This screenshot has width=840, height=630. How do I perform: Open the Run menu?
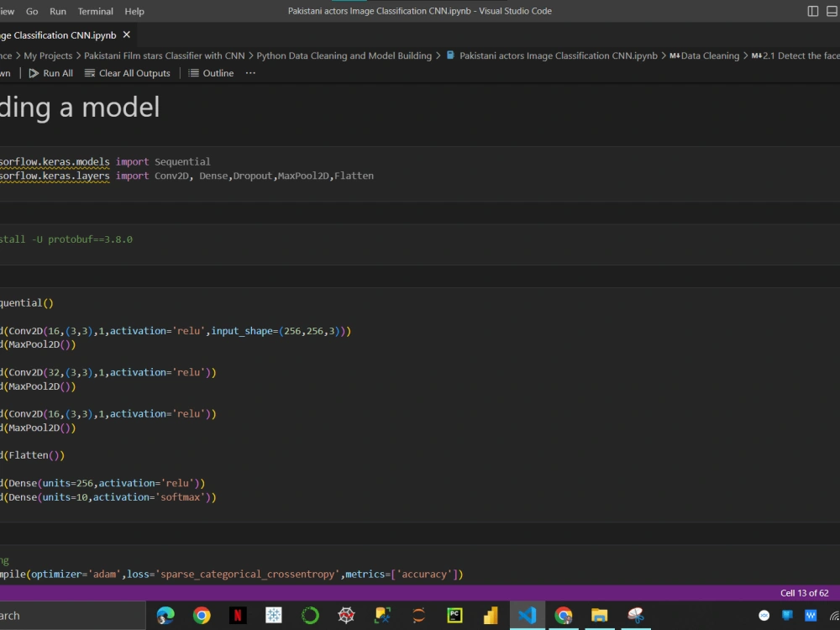[x=57, y=11]
